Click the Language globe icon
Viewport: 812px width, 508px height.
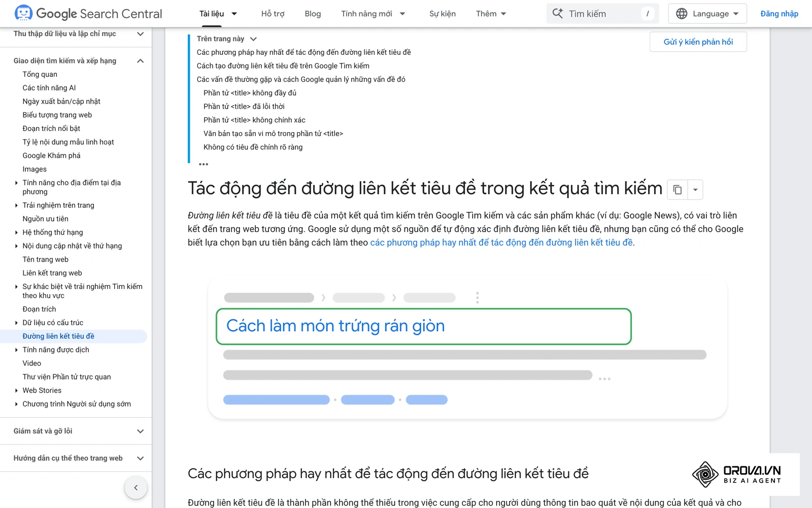682,14
